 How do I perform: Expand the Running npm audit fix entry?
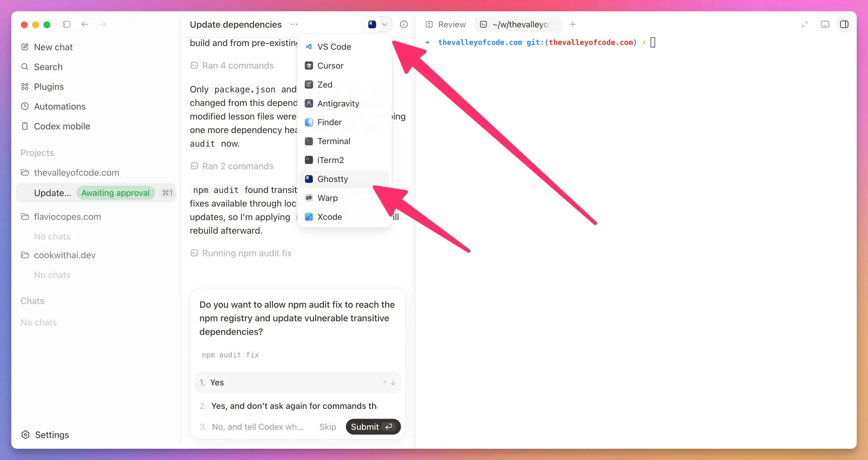tap(241, 253)
